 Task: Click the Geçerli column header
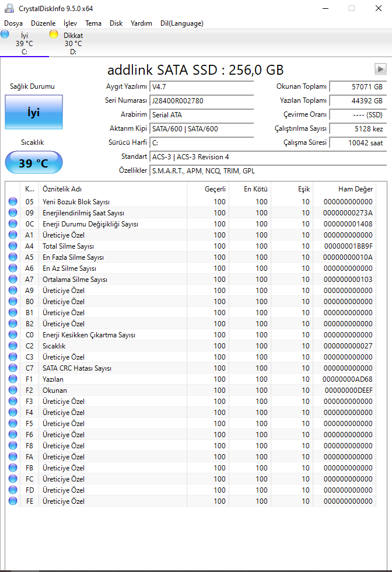(x=208, y=189)
